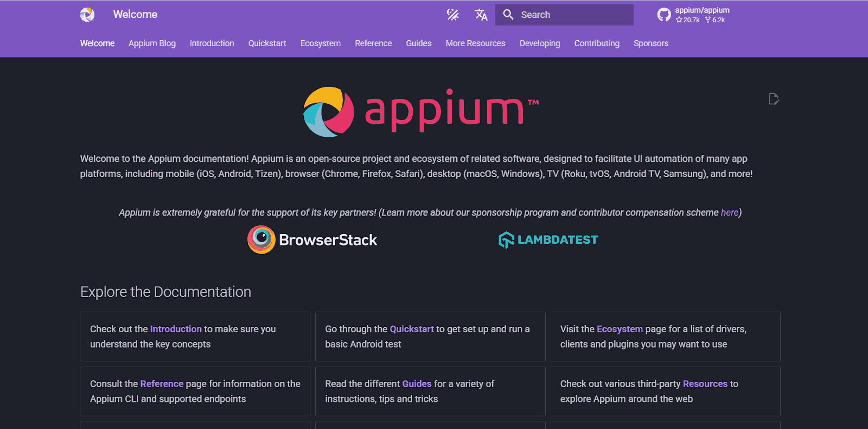Viewport: 868px width, 429px height.
Task: Open the Guides link in card
Action: pyautogui.click(x=417, y=384)
